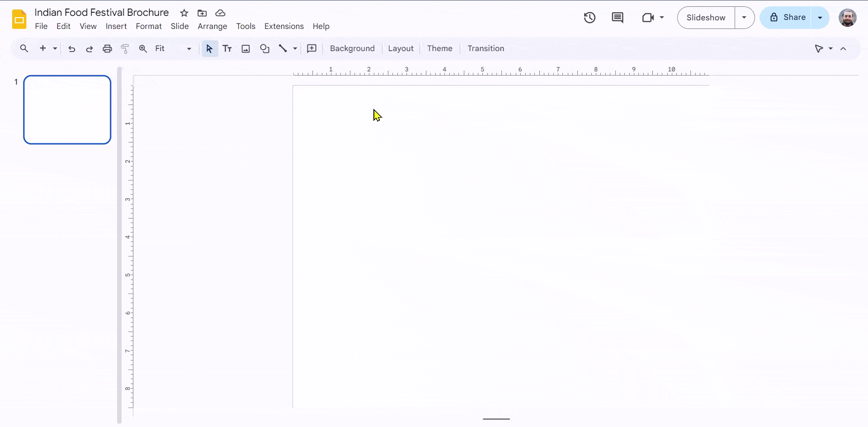The width and height of the screenshot is (868, 427).
Task: Click the Background button
Action: point(352,48)
